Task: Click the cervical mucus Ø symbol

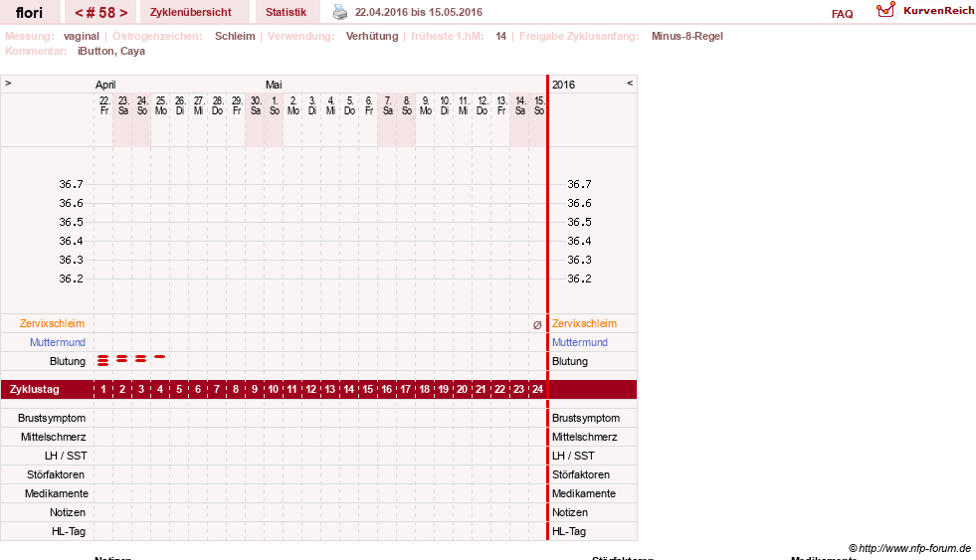Action: 537,325
